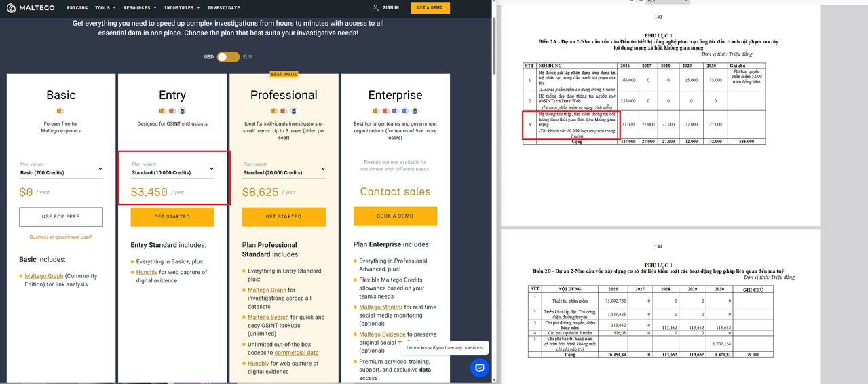Open the Maltego Evidence link
Image resolution: width=868 pixels, height=384 pixels.
point(382,334)
